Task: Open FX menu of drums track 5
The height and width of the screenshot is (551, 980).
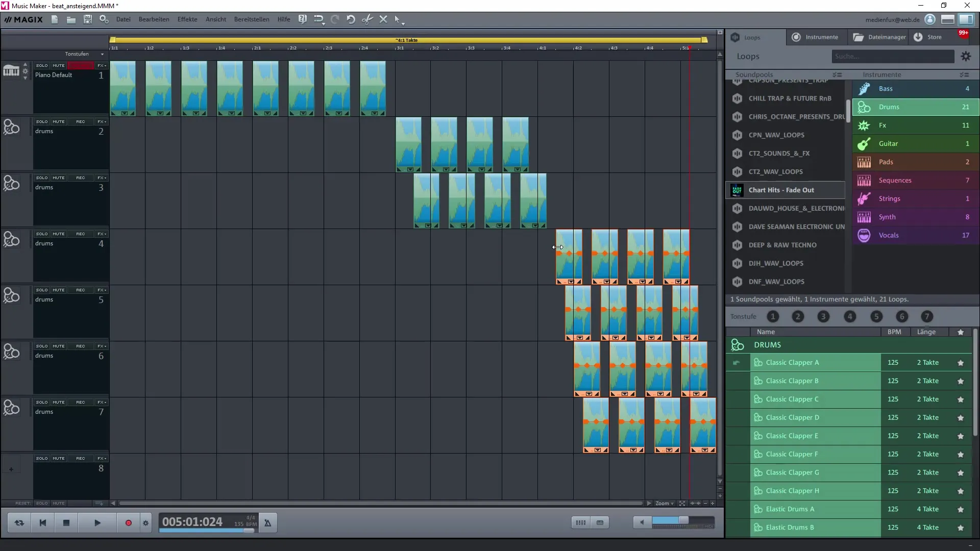Action: click(x=102, y=290)
